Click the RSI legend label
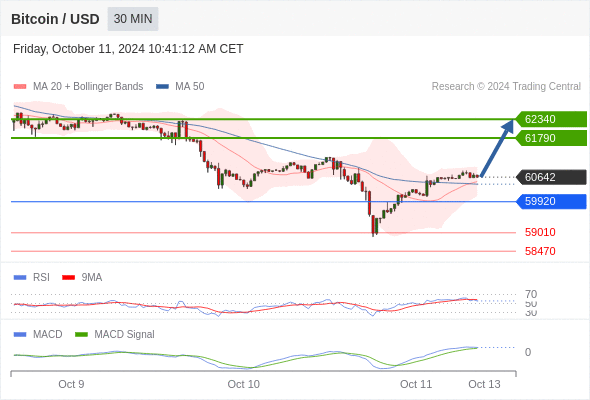This screenshot has height=400, width=590. [41, 278]
